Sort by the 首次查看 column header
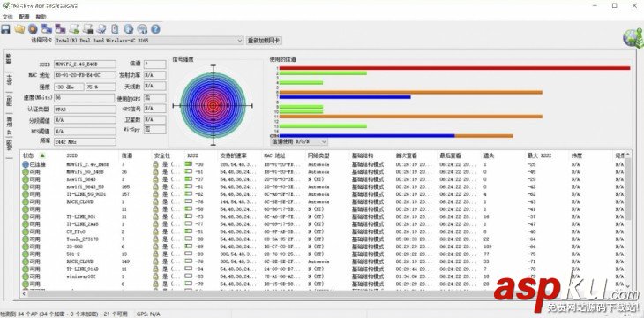 pyautogui.click(x=416, y=155)
